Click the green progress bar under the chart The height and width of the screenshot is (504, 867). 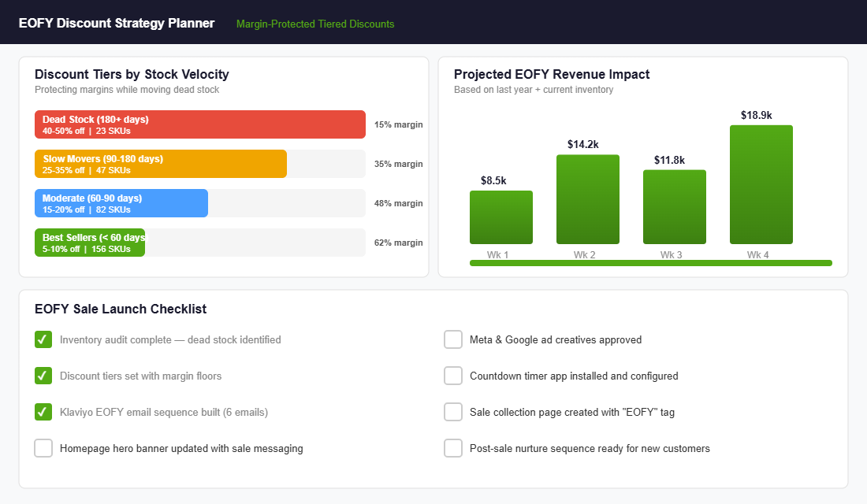tap(650, 262)
